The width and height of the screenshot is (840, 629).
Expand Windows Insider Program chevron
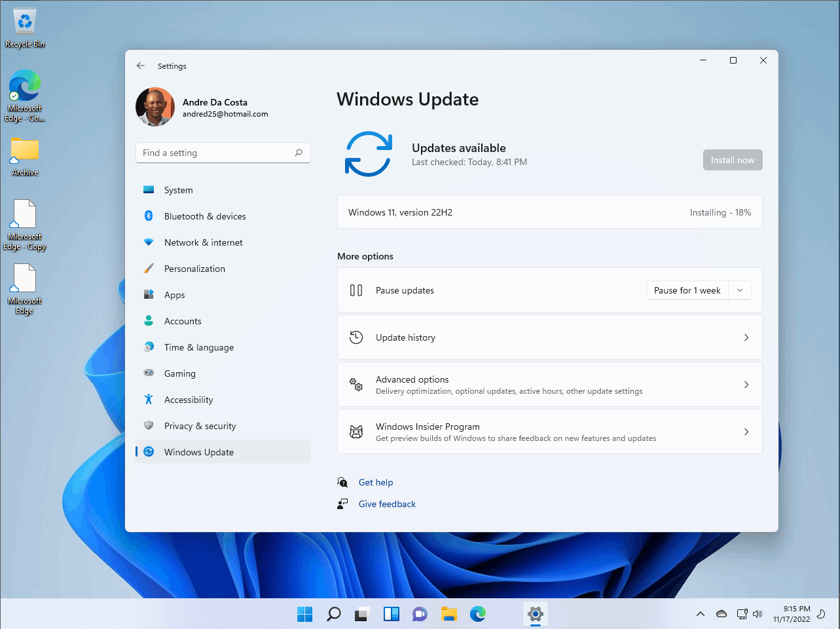746,432
